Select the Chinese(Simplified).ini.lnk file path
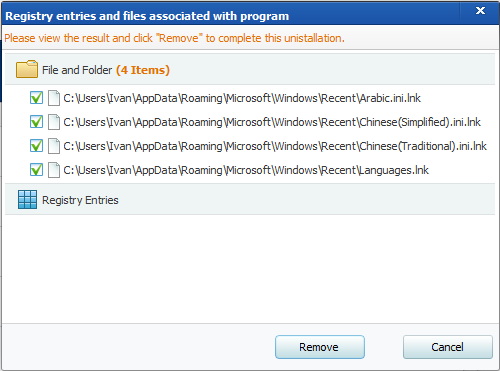The height and width of the screenshot is (371, 500). (272, 122)
